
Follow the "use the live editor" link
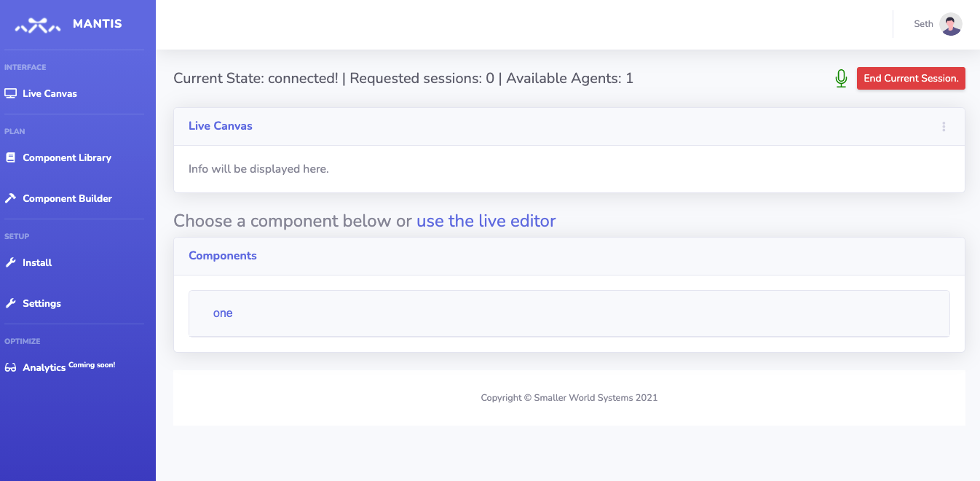[486, 221]
